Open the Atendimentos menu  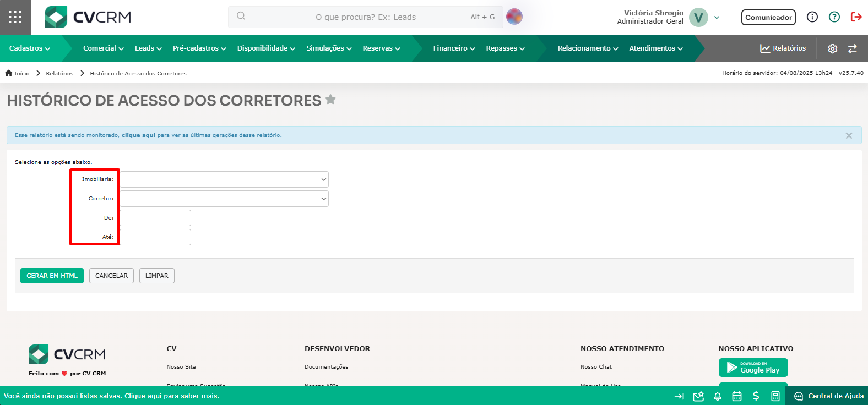coord(656,48)
